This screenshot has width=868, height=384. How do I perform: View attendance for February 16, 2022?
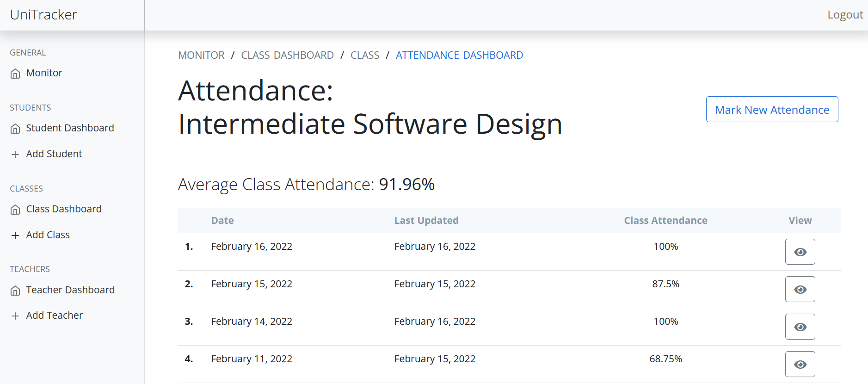(x=800, y=252)
